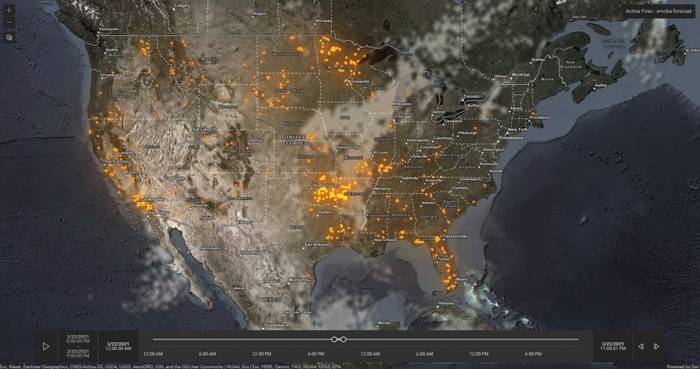Click the timeline's first 6:00 AM tick
Viewport: 700px width, 369px height.
coord(207,354)
